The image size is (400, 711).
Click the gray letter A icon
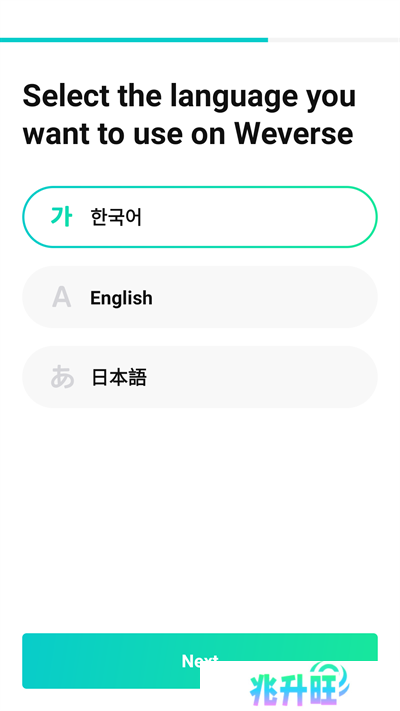tap(61, 297)
